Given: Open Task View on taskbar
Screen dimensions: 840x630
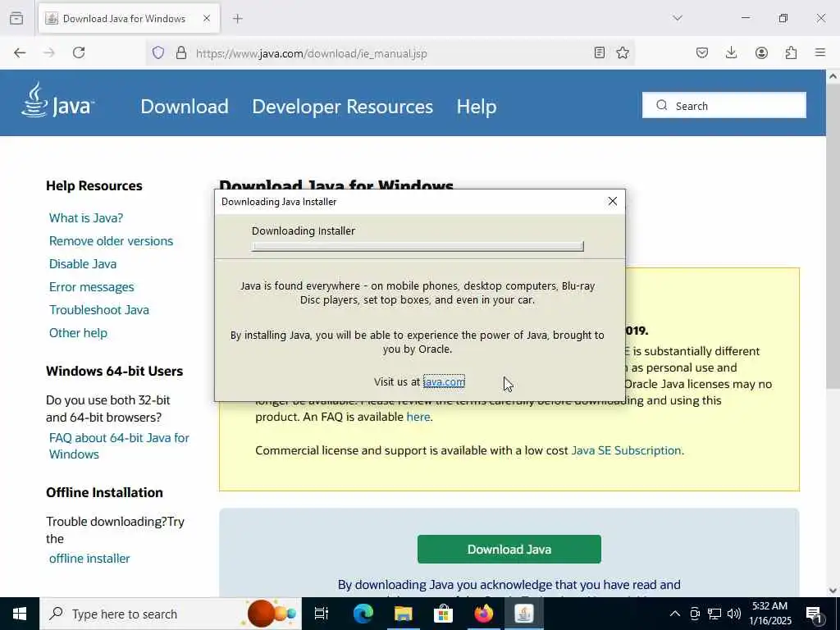Looking at the screenshot, I should pyautogui.click(x=322, y=614).
